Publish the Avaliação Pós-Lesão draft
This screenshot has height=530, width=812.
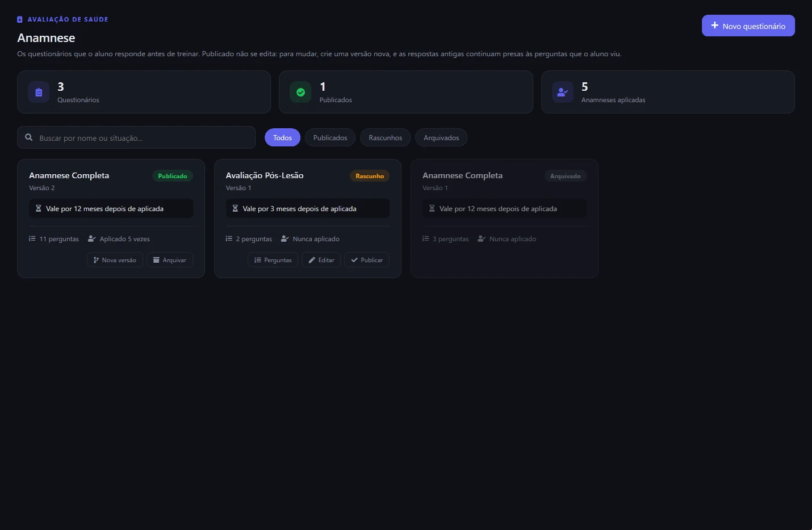point(367,260)
